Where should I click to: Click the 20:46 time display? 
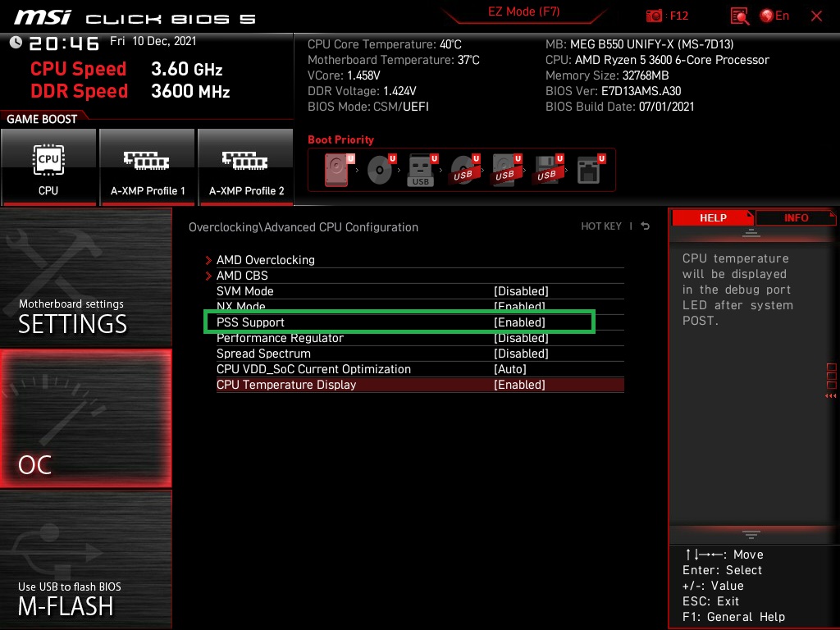[64, 43]
